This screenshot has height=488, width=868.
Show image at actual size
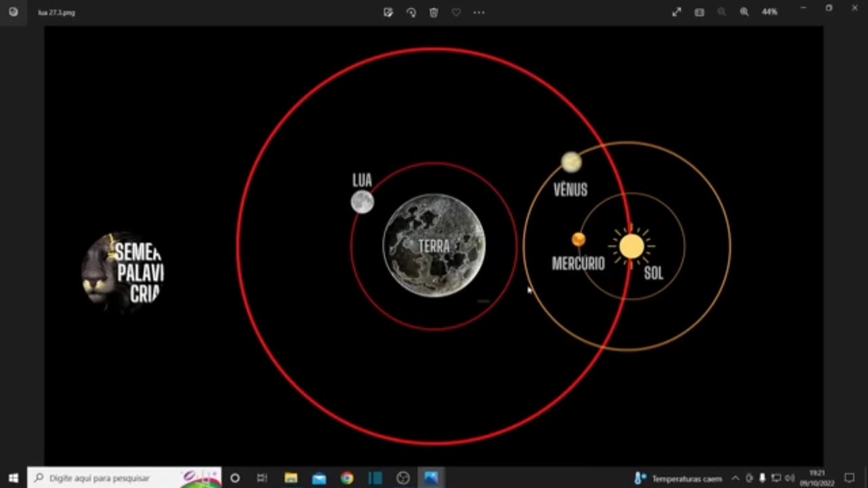point(699,12)
